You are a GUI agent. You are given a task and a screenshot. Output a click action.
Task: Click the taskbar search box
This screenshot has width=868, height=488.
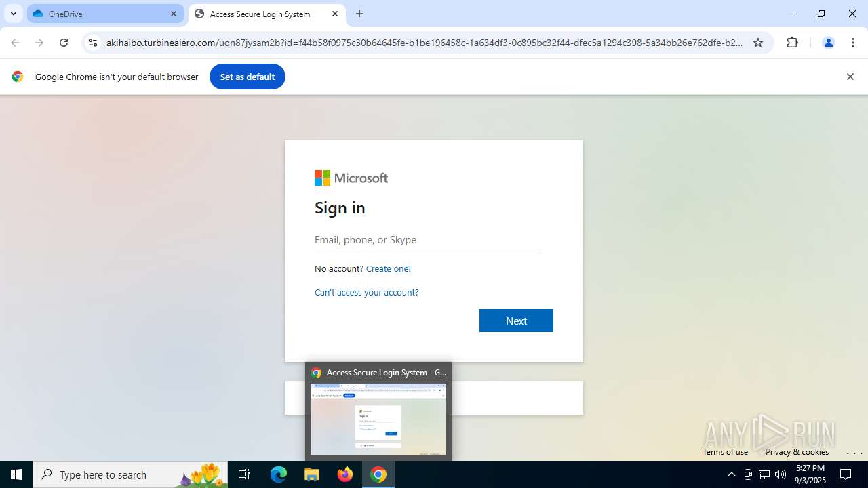point(130,474)
